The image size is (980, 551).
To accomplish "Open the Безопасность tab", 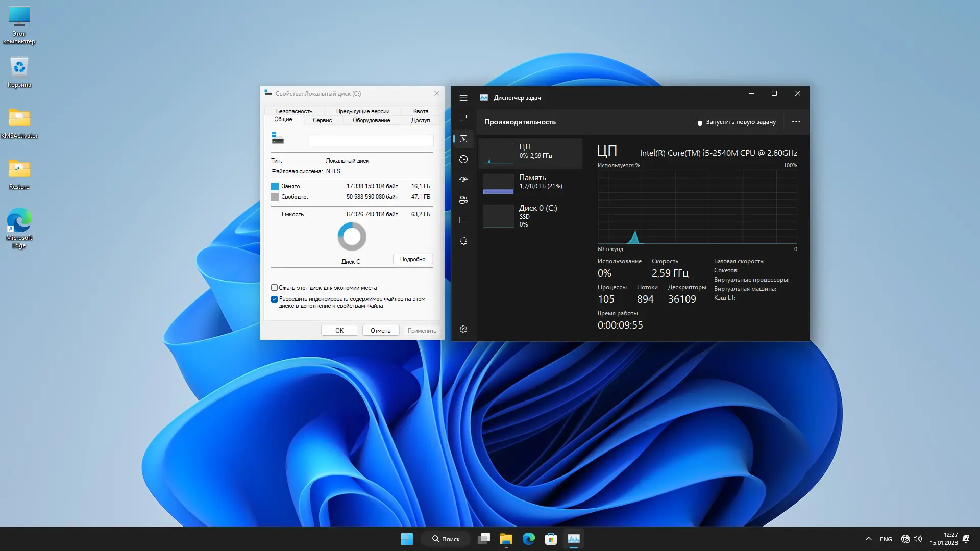I will pyautogui.click(x=295, y=111).
